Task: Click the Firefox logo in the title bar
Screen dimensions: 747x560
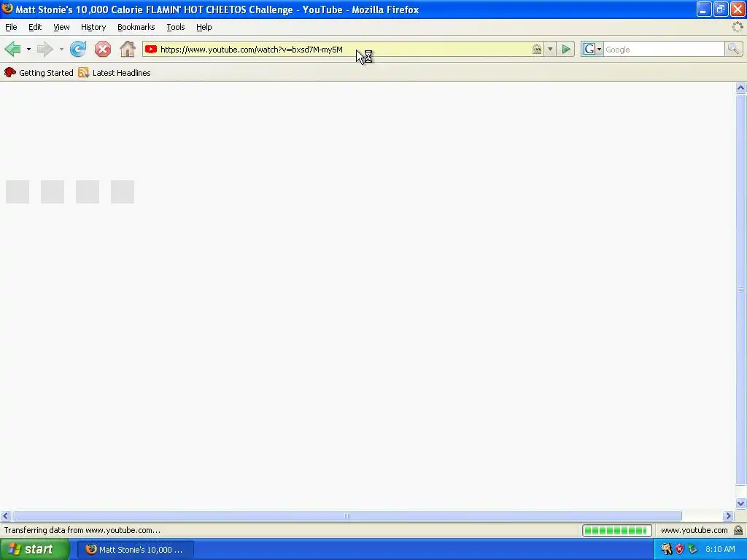Action: point(7,9)
